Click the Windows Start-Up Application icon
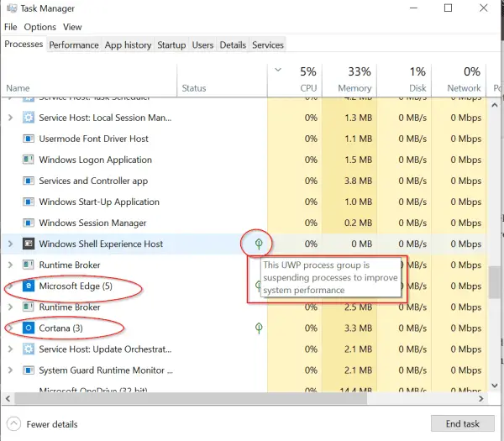This screenshot has width=504, height=441. pos(29,202)
